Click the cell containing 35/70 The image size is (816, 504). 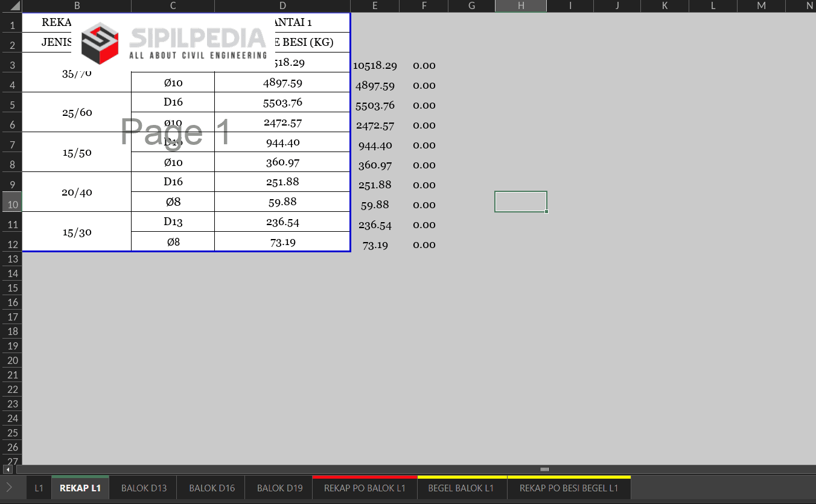pos(77,73)
